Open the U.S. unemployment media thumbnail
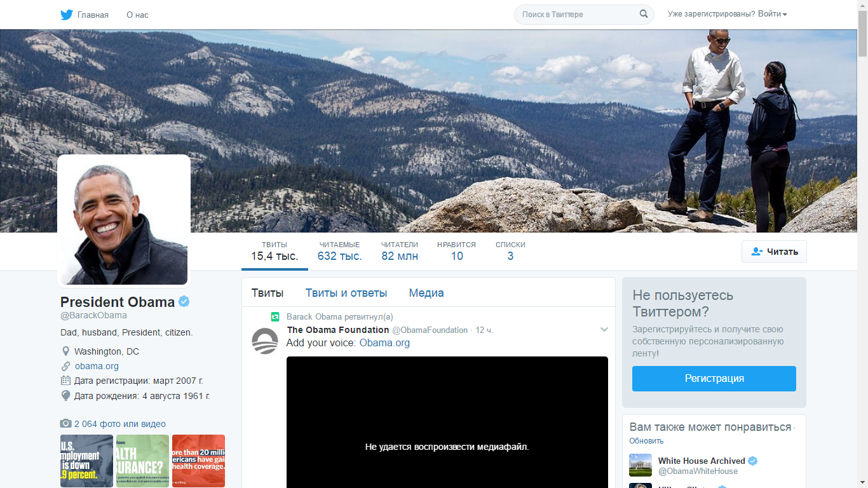The height and width of the screenshot is (488, 868). point(86,461)
